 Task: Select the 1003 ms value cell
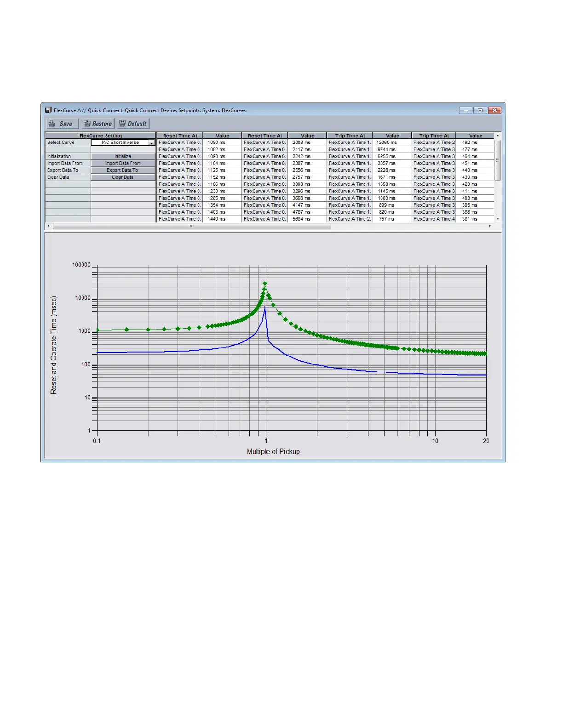(392, 198)
